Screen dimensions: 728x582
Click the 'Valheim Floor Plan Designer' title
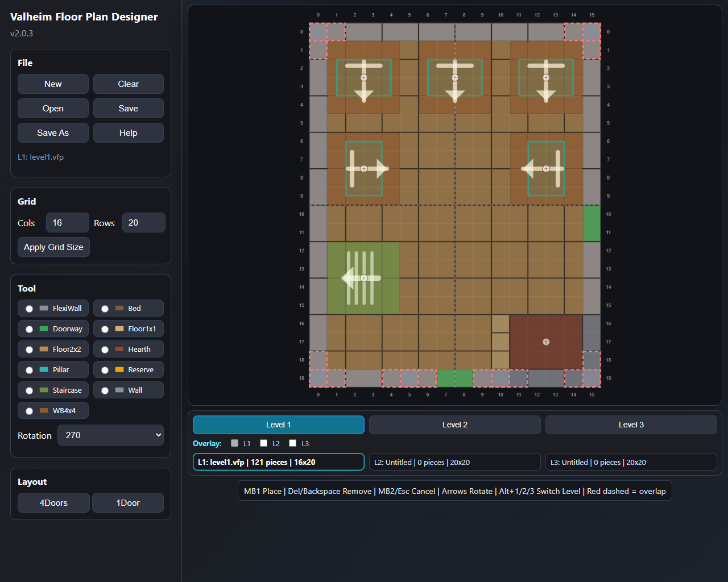84,16
